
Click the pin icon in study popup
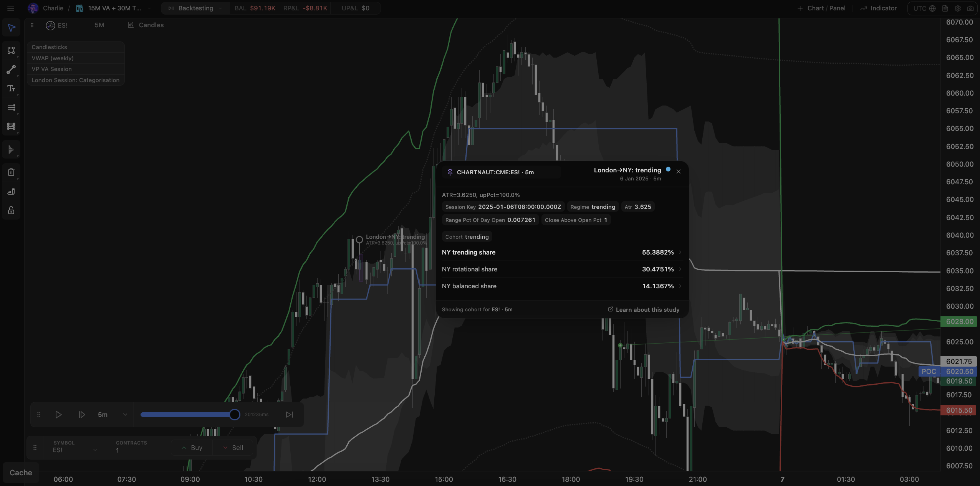tap(450, 172)
